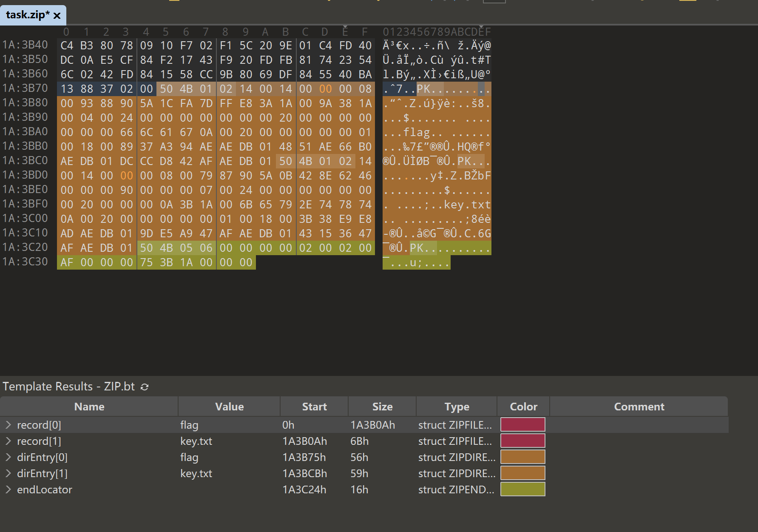Sort by the Name column header
This screenshot has height=532, width=758.
click(x=89, y=407)
